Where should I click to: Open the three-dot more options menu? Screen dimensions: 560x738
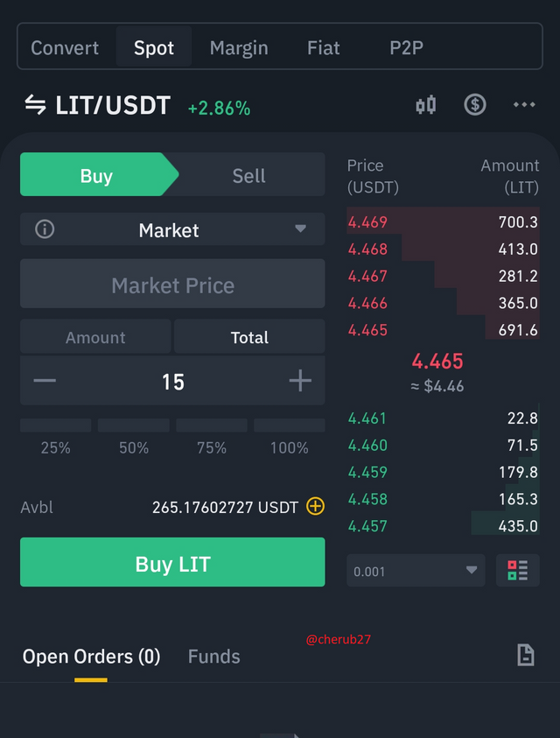tap(524, 104)
